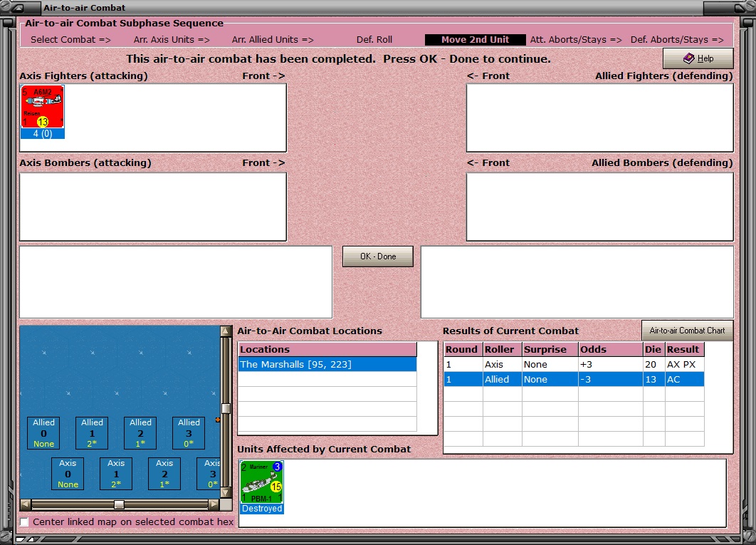Click the Locations column header
The width and height of the screenshot is (756, 545).
tap(327, 350)
